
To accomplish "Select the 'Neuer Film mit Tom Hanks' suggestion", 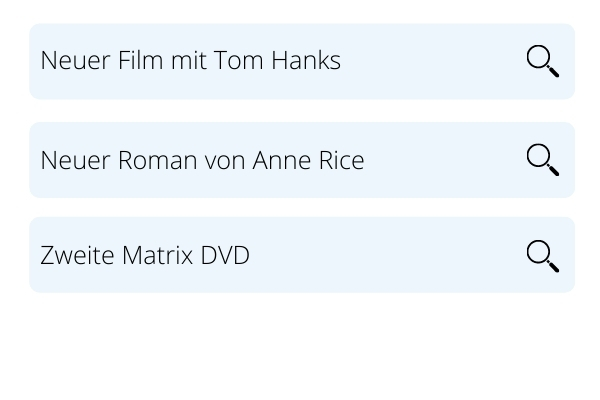I will 190,61.
